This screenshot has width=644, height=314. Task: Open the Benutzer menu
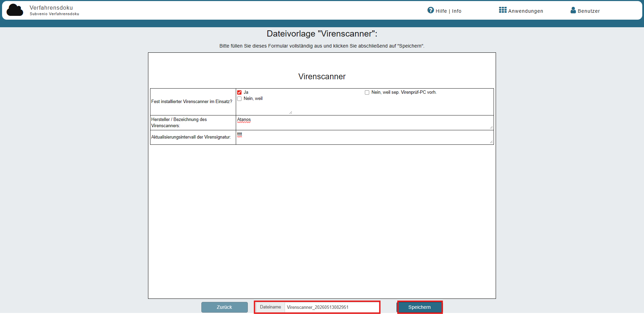coord(585,11)
